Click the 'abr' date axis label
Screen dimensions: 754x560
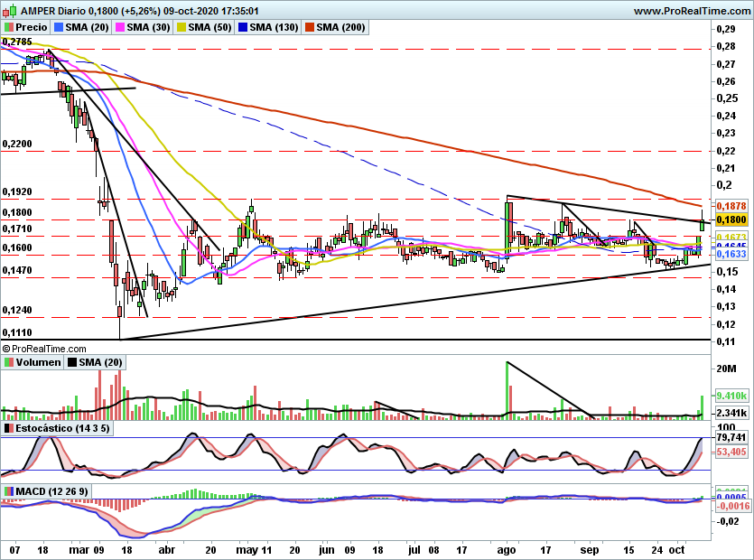167,550
